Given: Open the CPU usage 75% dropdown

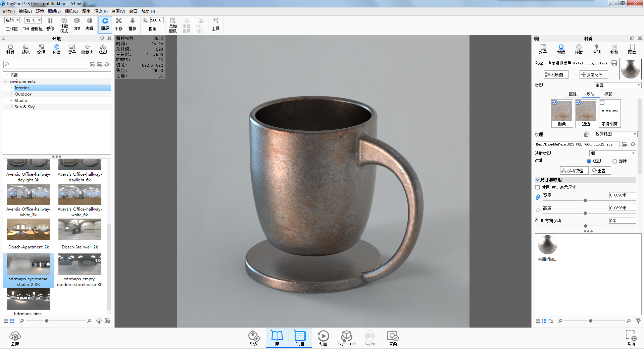Looking at the screenshot, I should point(33,20).
